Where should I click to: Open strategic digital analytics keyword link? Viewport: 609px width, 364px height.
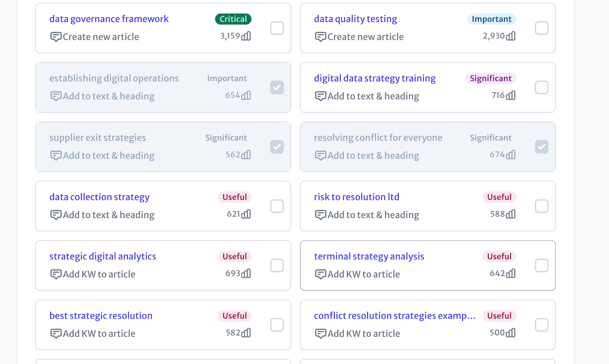pyautogui.click(x=103, y=256)
